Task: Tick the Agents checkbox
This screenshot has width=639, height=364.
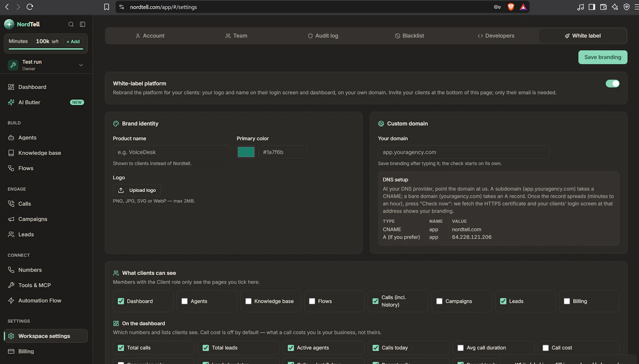Action: click(x=185, y=301)
